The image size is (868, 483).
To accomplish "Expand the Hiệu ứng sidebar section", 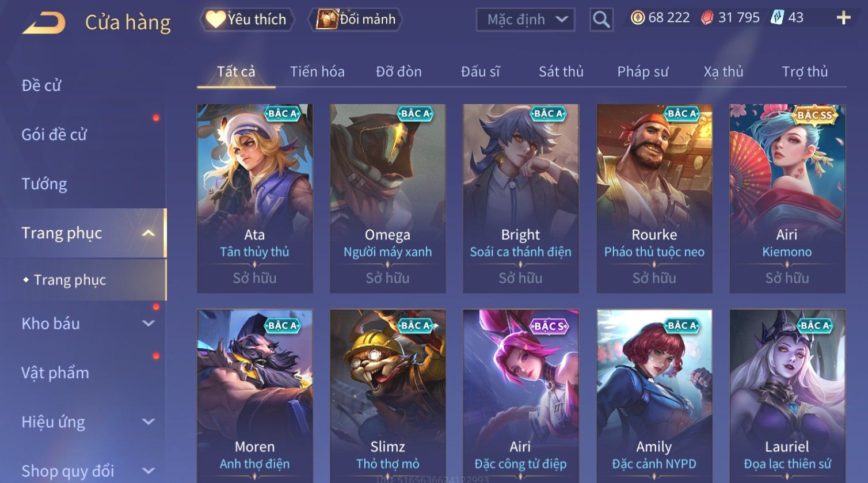I will [148, 422].
